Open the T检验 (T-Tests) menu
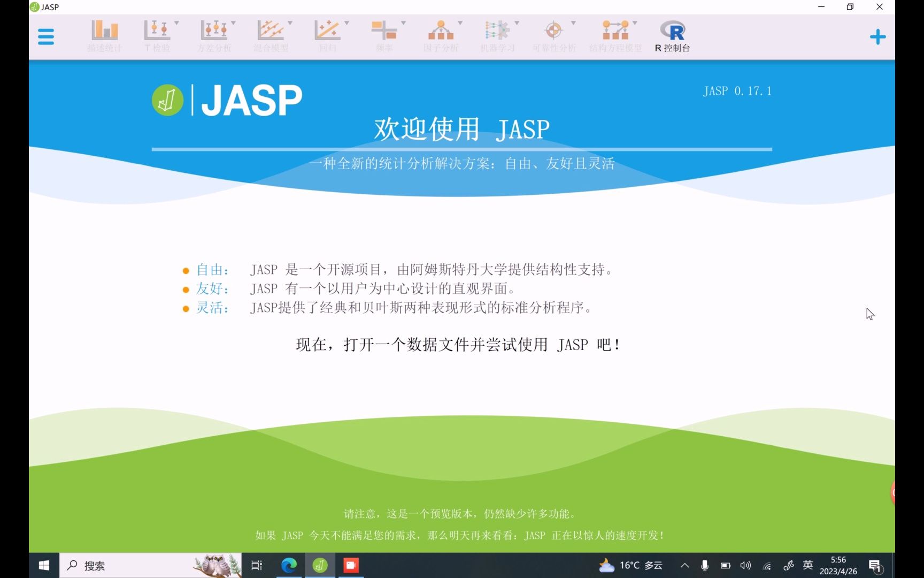Screen dimensions: 924x578 tap(157, 36)
